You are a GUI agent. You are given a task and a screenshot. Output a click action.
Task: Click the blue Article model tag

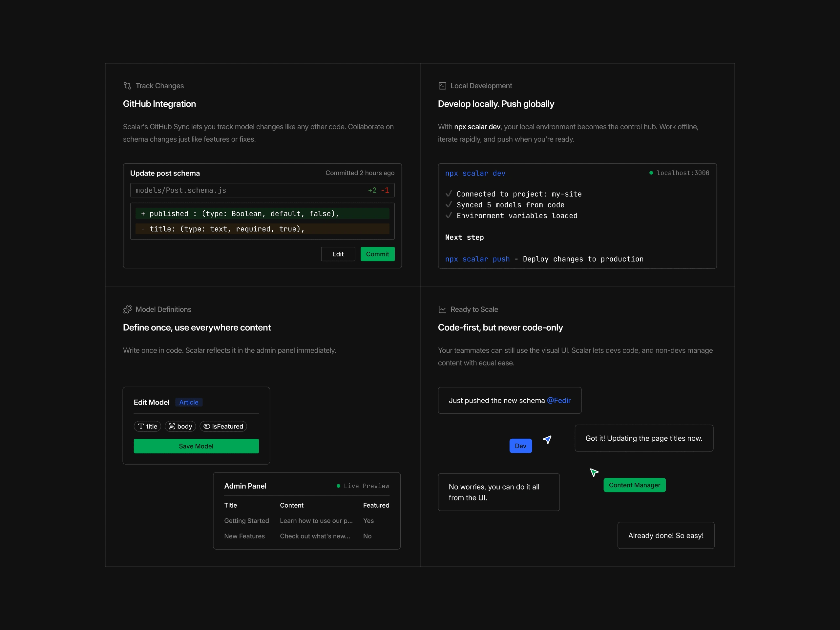click(189, 402)
